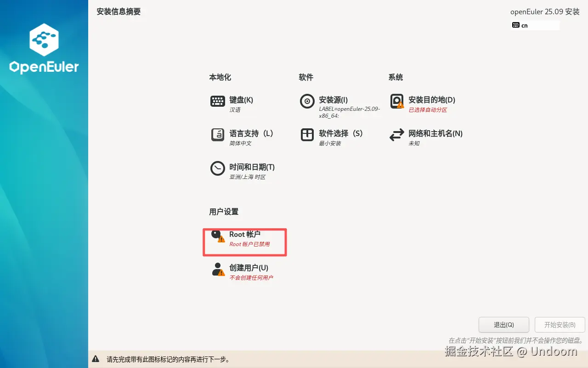Screen dimensions: 588x368
Task: Click the openEuler 25.09 安装 title text
Action: click(545, 12)
